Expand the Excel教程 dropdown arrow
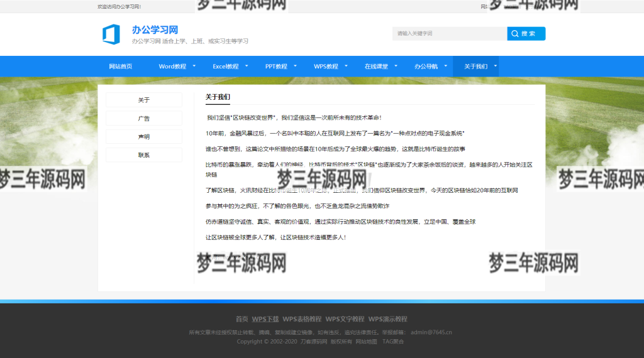Viewport: 644px width, 358px height. [247, 66]
